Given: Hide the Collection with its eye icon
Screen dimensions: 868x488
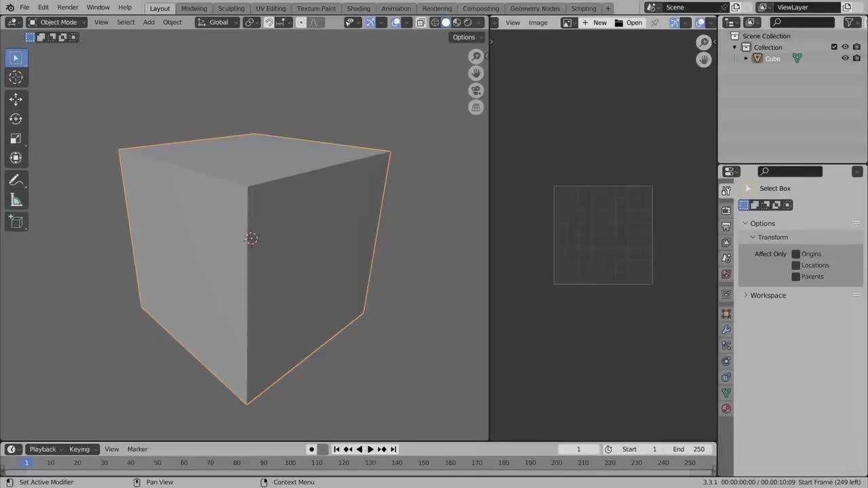Looking at the screenshot, I should point(845,47).
